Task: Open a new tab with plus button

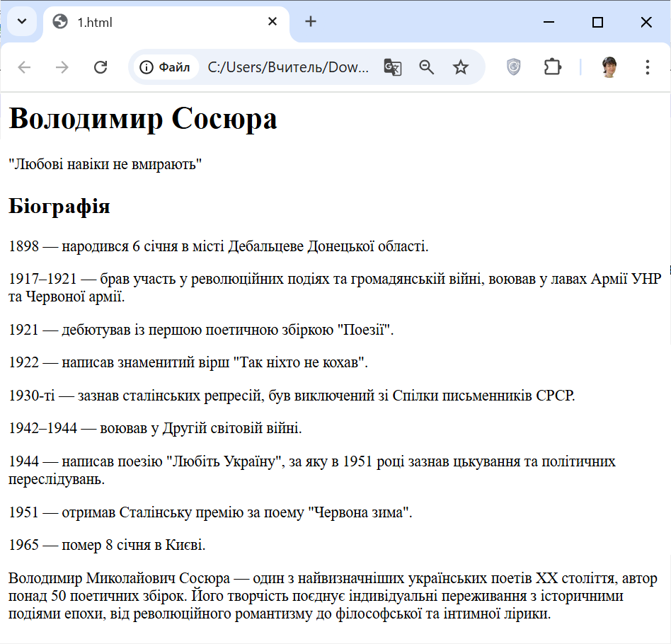Action: (x=310, y=22)
